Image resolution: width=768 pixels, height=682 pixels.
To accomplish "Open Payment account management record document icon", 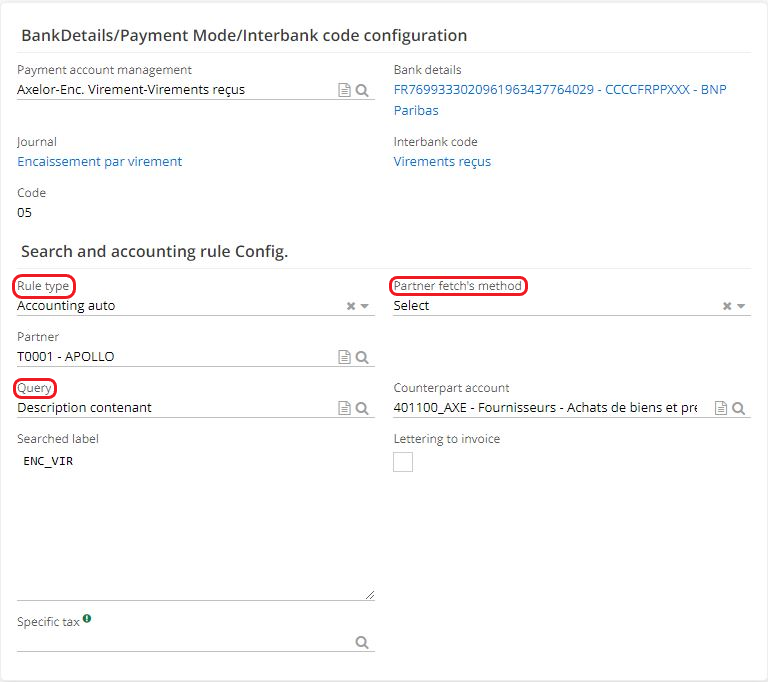I will click(345, 90).
